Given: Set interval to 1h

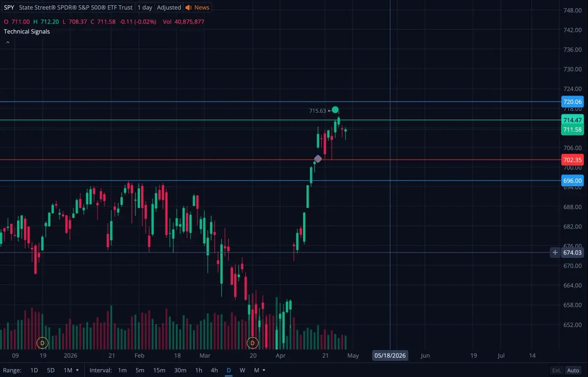Looking at the screenshot, I should [x=199, y=370].
